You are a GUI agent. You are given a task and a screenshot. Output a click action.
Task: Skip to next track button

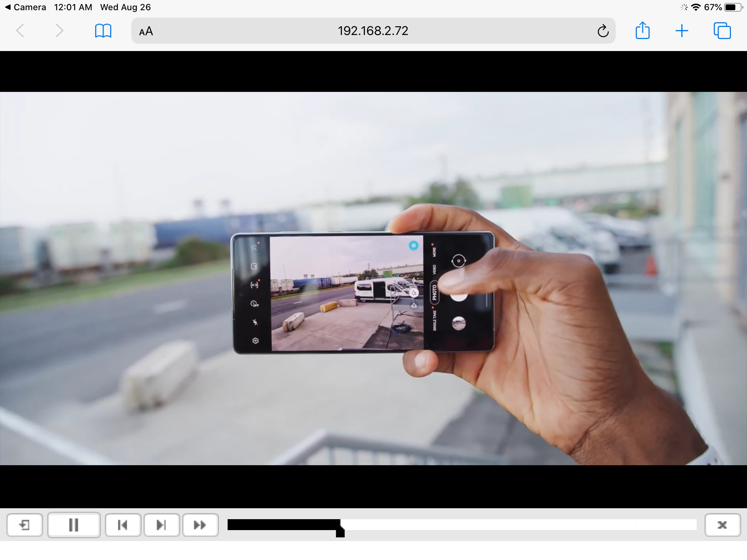coord(162,525)
